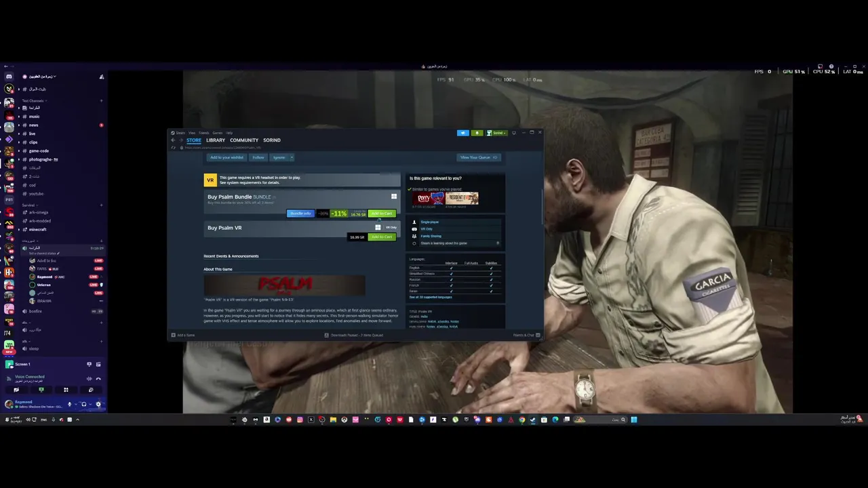Click Ignore button on Steam page

[279, 157]
